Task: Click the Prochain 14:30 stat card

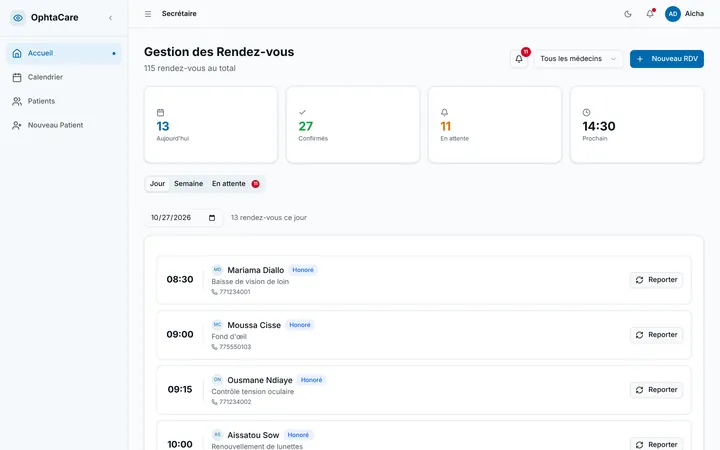Action: [x=637, y=124]
